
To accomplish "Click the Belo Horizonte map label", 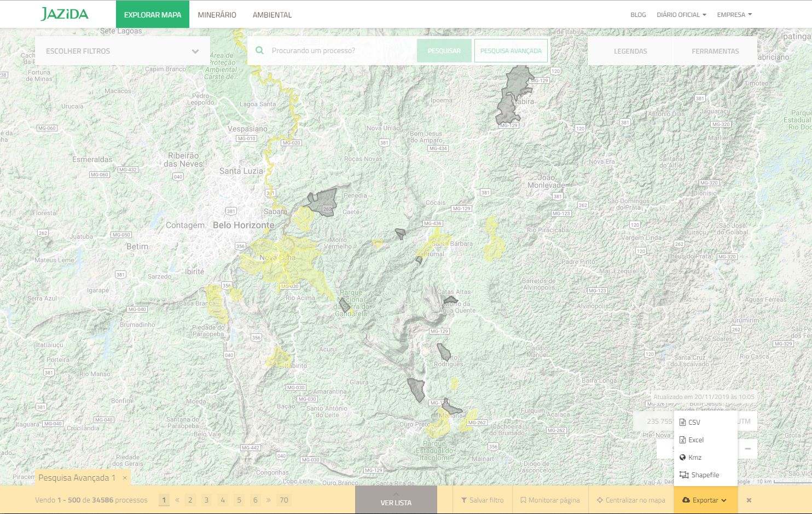I will click(x=243, y=225).
